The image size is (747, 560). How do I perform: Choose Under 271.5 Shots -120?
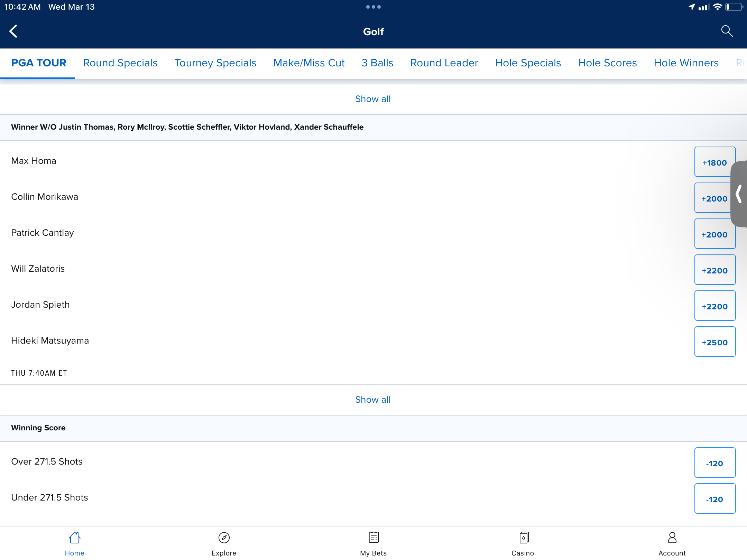(715, 499)
